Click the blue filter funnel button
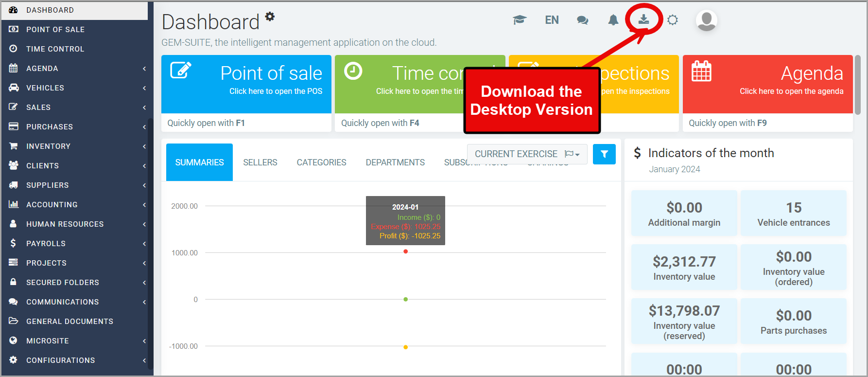The width and height of the screenshot is (868, 377). 604,154
